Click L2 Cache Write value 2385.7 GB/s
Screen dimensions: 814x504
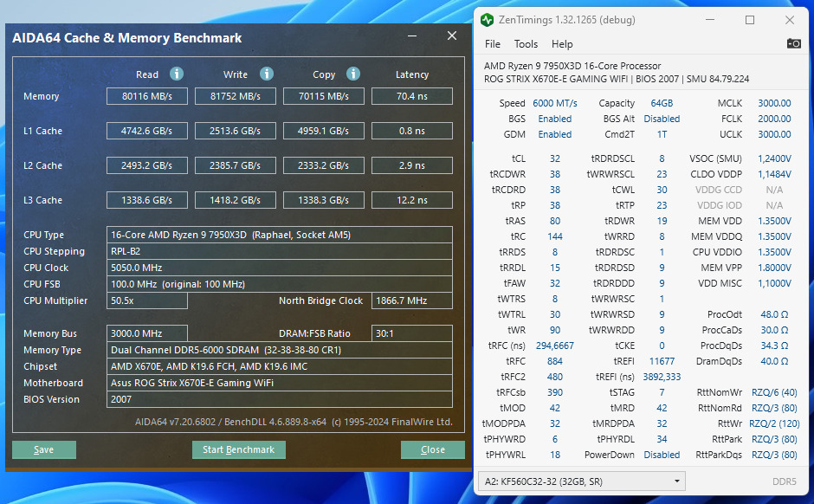[x=236, y=165]
